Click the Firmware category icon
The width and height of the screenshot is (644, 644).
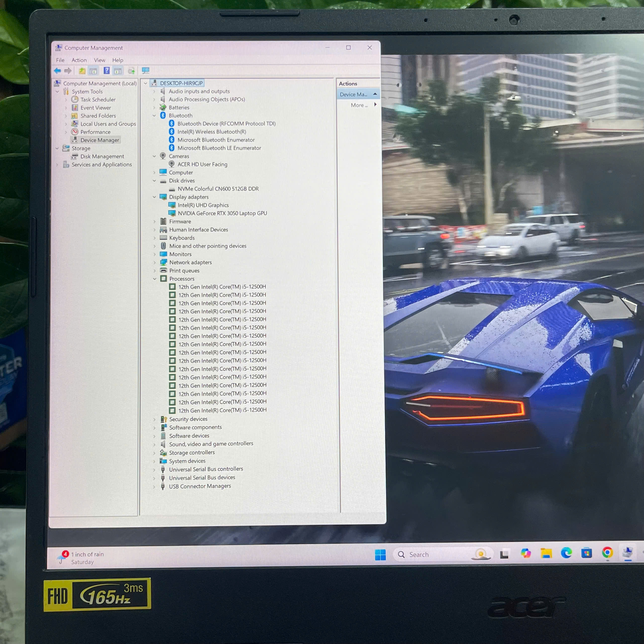163,221
